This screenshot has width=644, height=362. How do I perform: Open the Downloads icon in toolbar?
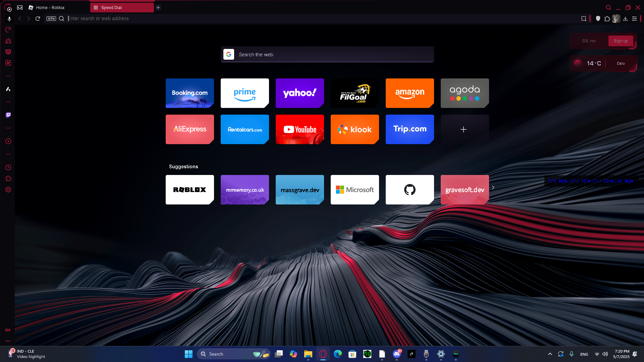click(x=625, y=19)
